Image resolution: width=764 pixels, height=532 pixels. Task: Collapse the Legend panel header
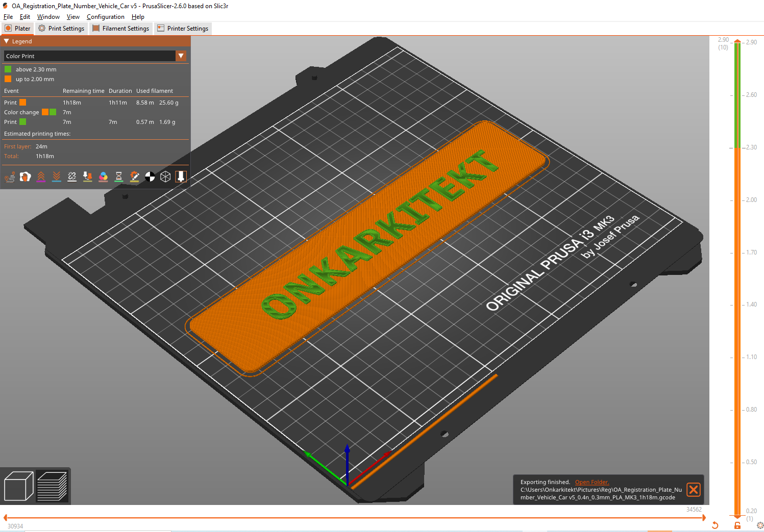click(6, 41)
